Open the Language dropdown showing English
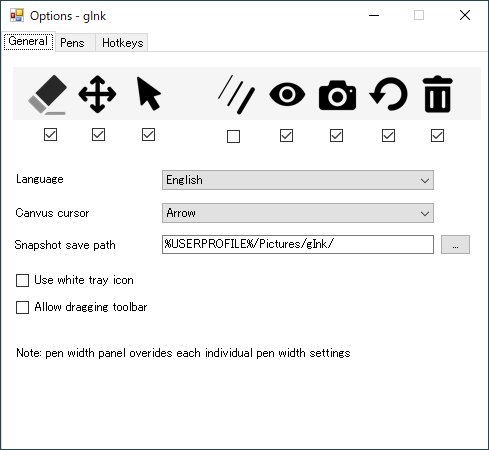The height and width of the screenshot is (450, 489). click(x=298, y=180)
